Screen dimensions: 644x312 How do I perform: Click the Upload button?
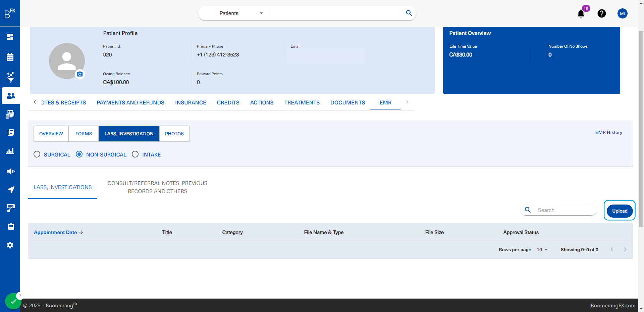pyautogui.click(x=620, y=211)
